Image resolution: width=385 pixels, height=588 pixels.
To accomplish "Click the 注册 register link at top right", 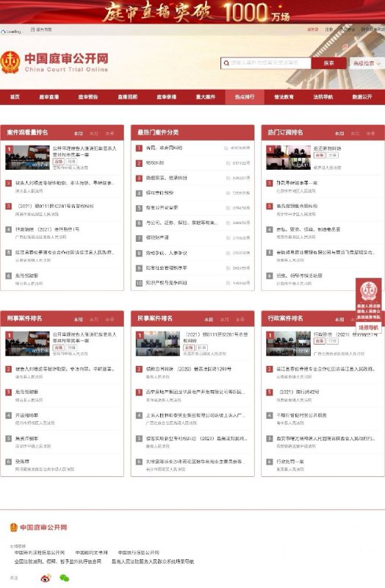I will coord(328,29).
